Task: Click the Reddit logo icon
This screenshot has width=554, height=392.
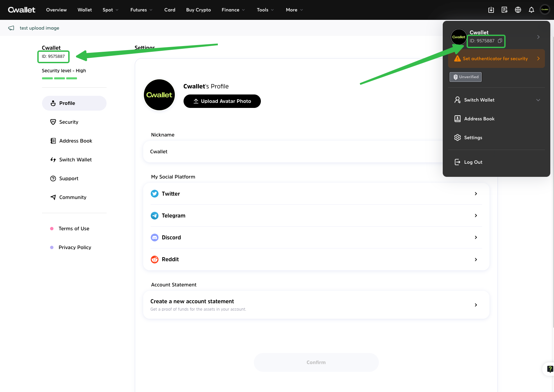Action: coord(154,259)
